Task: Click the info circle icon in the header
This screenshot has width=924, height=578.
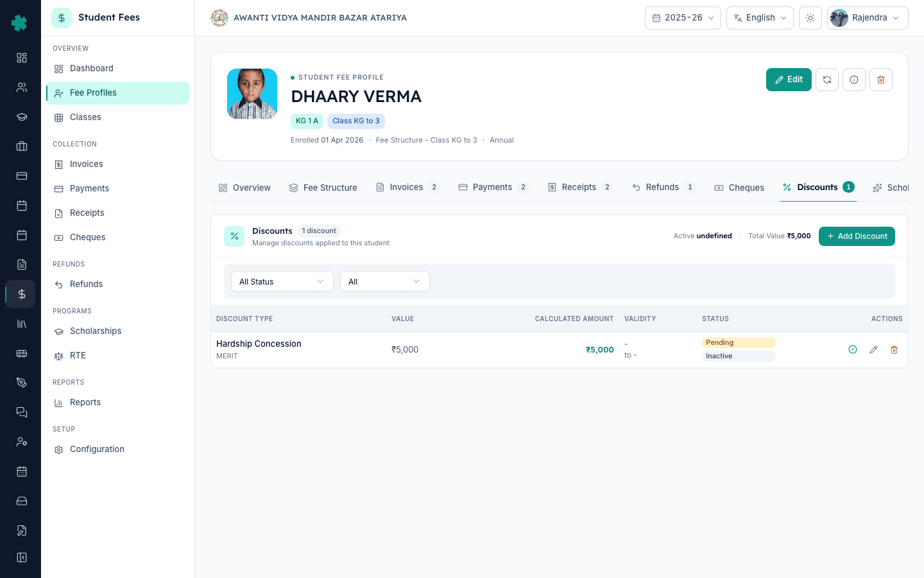Action: [x=854, y=80]
